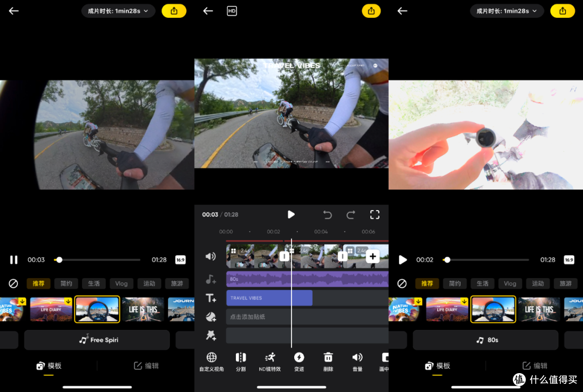
Task: Play the timeline in the middle editor
Action: [291, 214]
